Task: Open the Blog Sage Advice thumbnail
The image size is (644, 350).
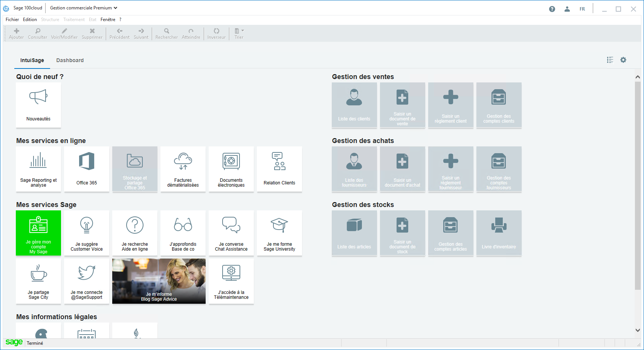Action: tap(159, 281)
